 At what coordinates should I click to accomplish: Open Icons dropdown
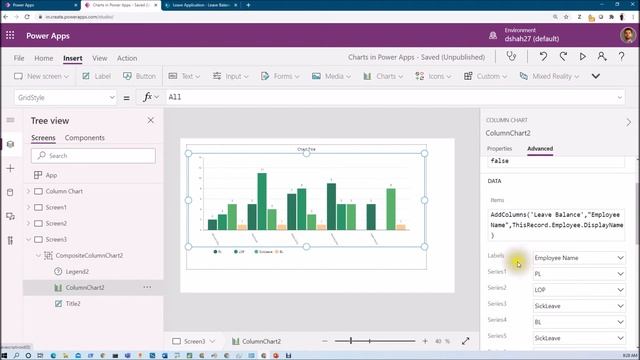[x=433, y=76]
